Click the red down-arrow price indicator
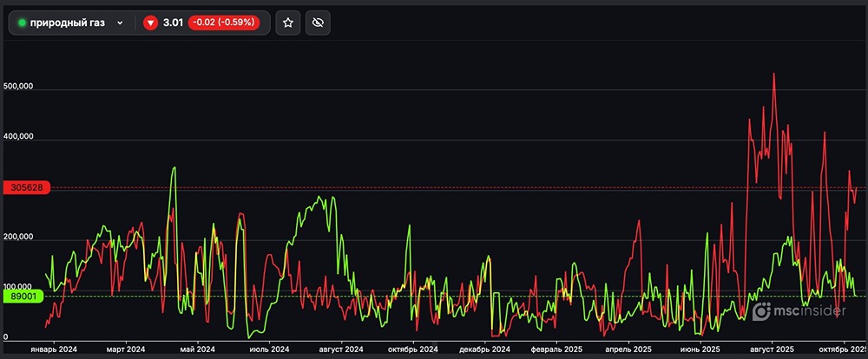The width and height of the screenshot is (868, 359). tap(150, 23)
